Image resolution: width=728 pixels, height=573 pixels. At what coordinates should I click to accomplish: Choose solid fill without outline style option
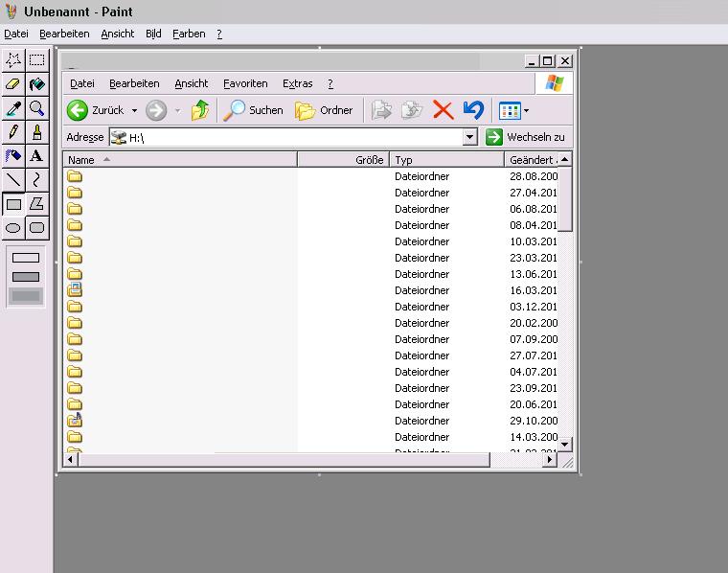26,296
